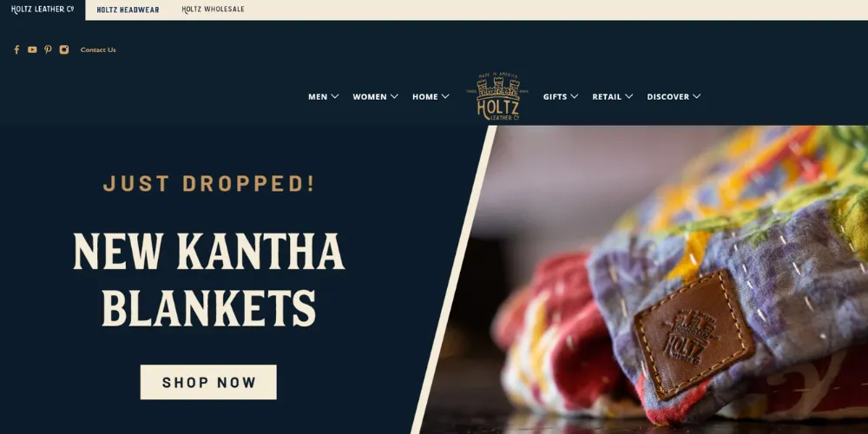This screenshot has height=434, width=868.
Task: Switch to the Holtz Wholesale tab
Action: pyautogui.click(x=214, y=10)
